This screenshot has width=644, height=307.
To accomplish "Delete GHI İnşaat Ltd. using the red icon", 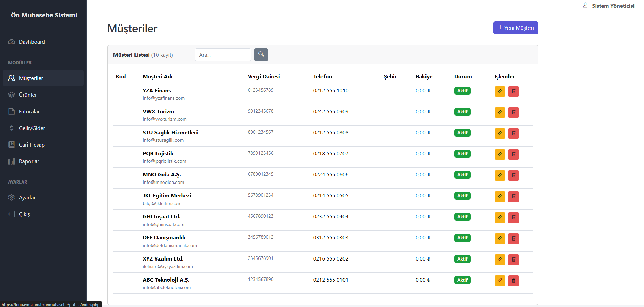I will point(514,217).
